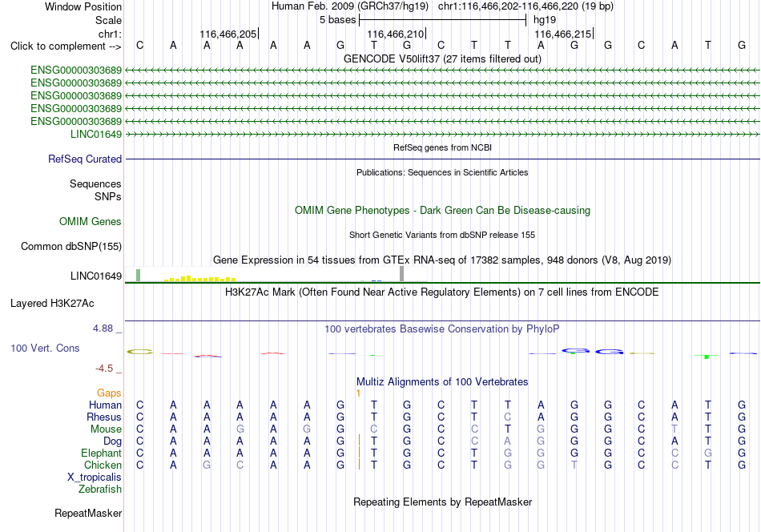
Task: Click the 100 Vert. Cons label
Action: tap(45, 348)
